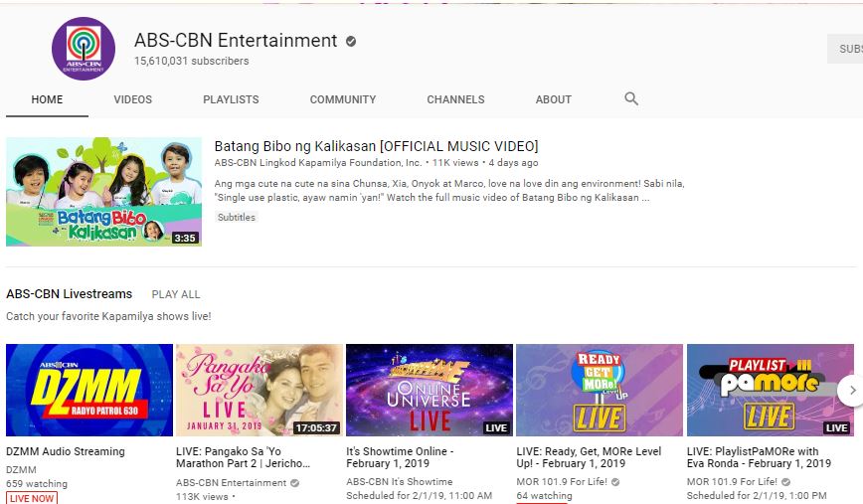Click the ABS-CBN Entertainment channel name heading
This screenshot has width=863, height=504.
[x=236, y=41]
